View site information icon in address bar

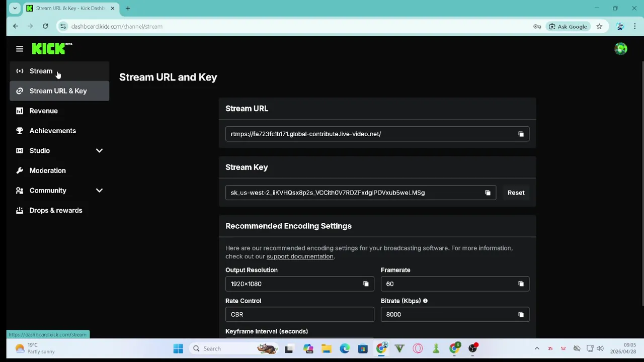tap(62, 26)
